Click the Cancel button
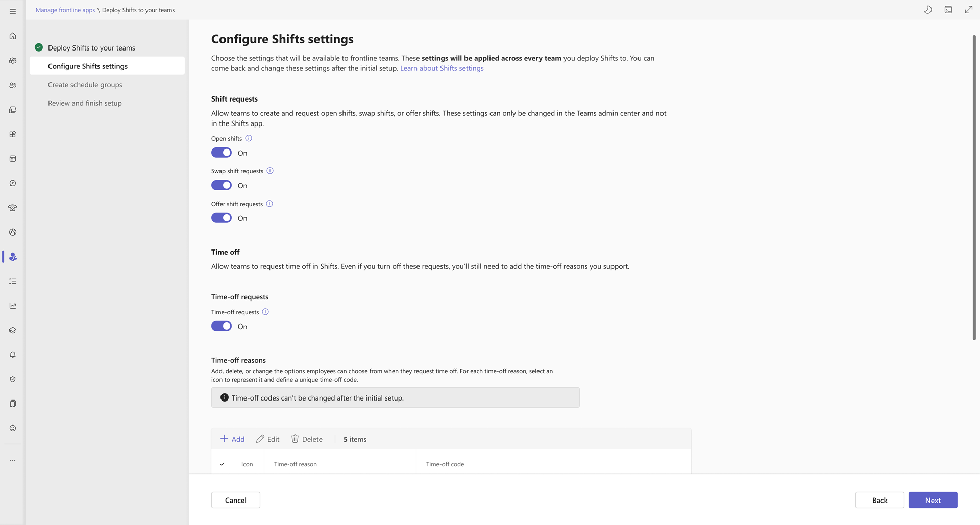 [x=235, y=500]
